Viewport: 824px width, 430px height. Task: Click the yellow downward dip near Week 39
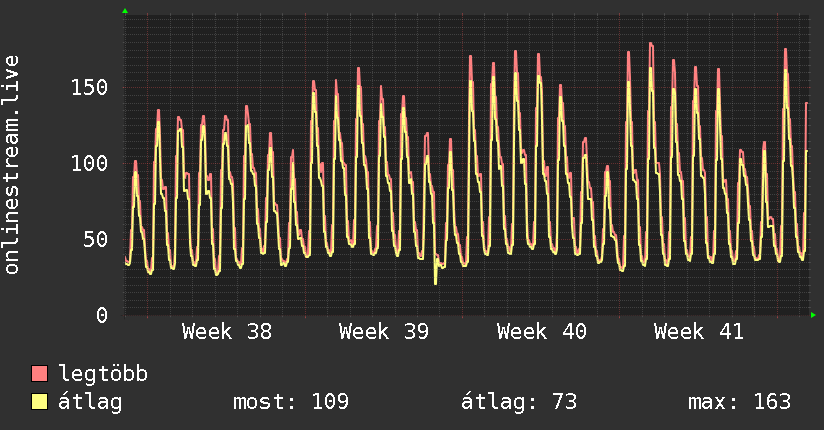tap(436, 271)
